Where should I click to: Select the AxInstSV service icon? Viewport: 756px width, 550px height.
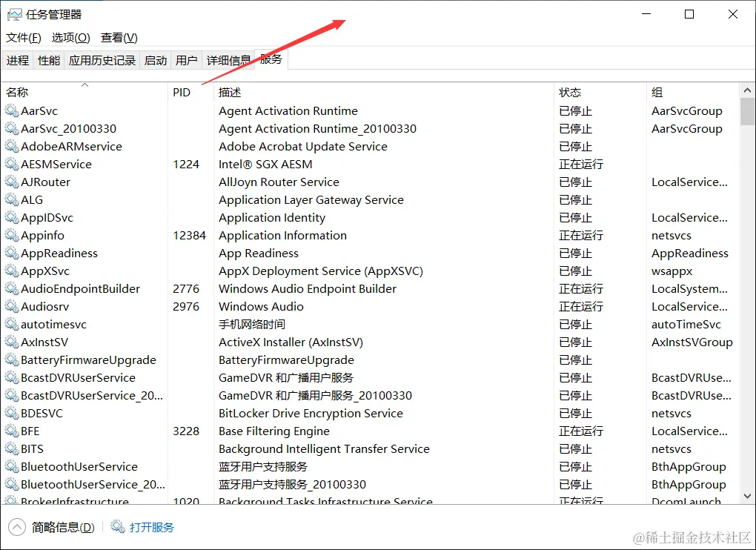pos(12,342)
